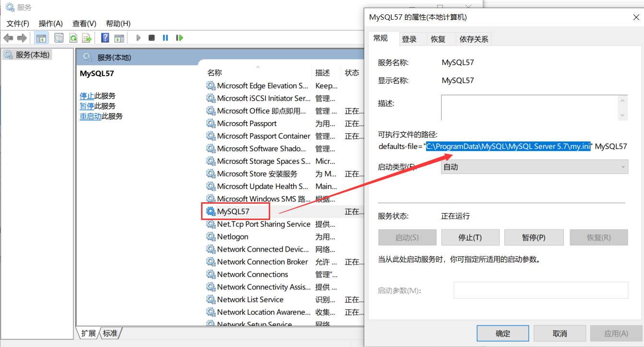Click the Stop Service square icon
The height and width of the screenshot is (347, 644).
(x=152, y=38)
